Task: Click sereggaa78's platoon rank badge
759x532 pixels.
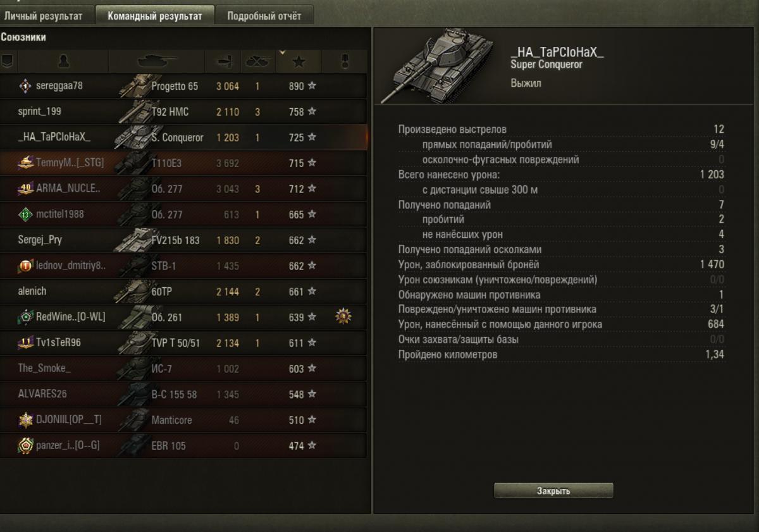Action: [x=26, y=86]
